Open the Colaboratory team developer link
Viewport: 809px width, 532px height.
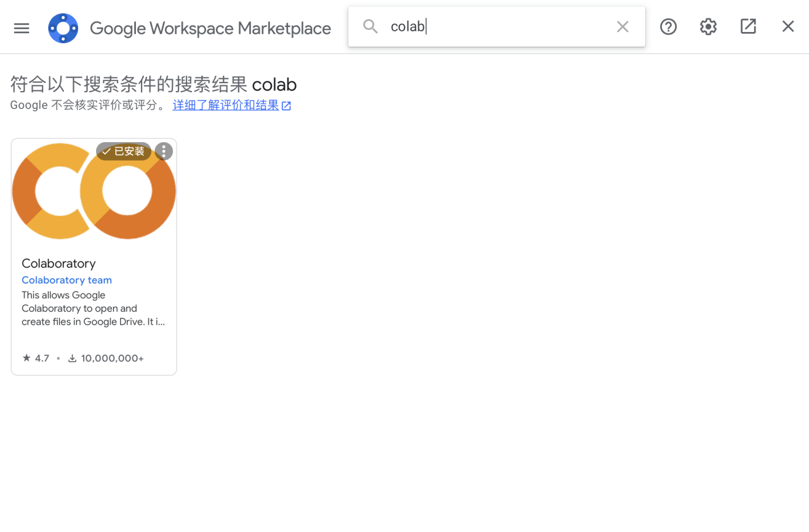66,280
